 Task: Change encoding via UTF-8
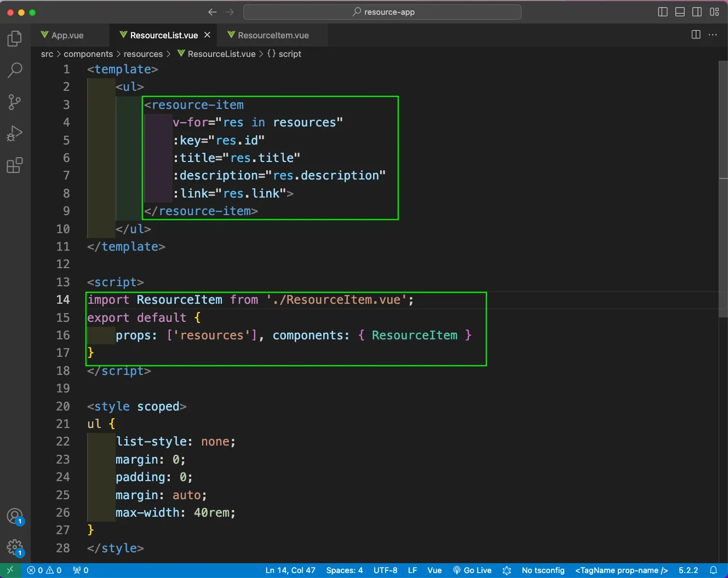point(386,570)
